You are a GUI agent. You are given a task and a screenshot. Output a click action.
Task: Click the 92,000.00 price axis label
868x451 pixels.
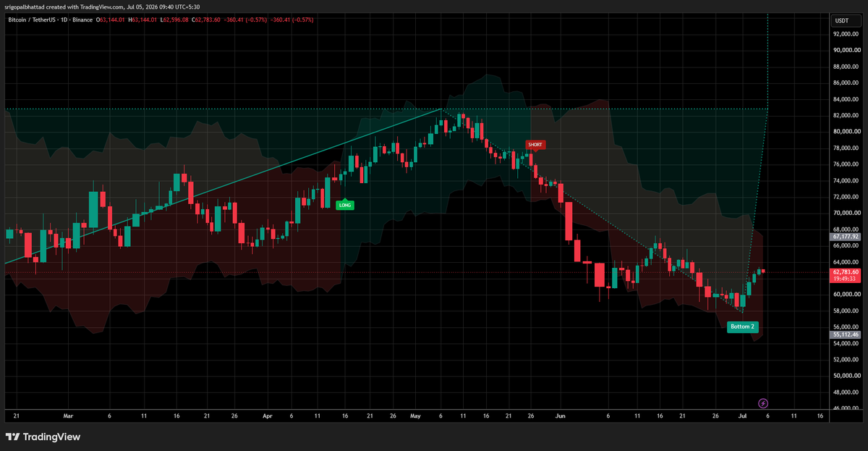tap(845, 34)
